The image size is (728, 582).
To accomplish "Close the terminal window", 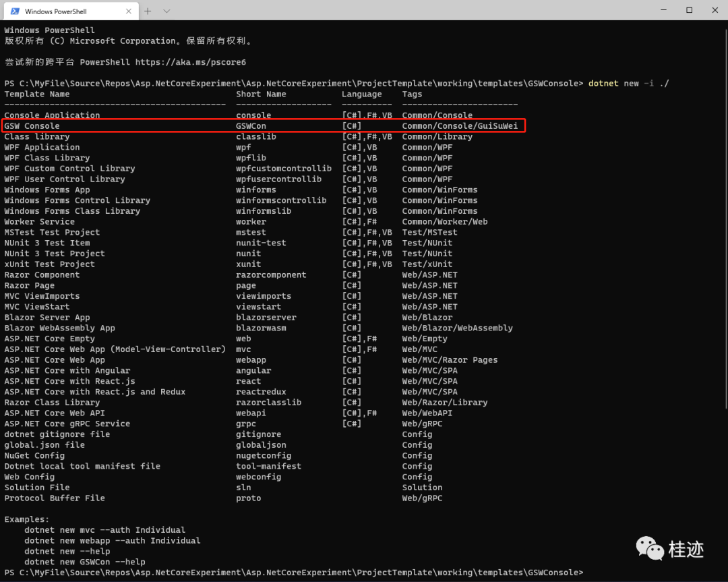I will click(715, 9).
